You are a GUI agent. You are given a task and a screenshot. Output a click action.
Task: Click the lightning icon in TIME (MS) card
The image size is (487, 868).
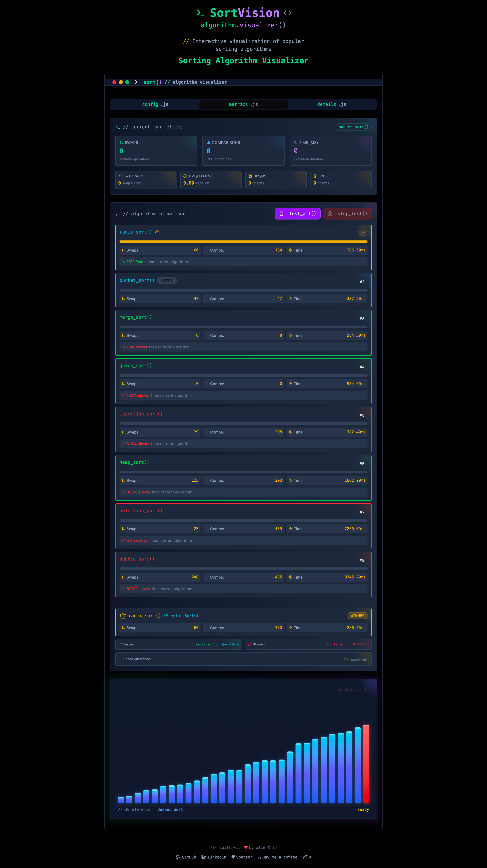coord(296,142)
